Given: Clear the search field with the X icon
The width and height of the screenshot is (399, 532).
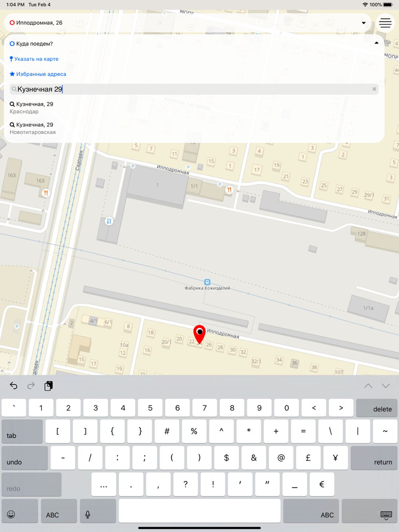Looking at the screenshot, I should click(x=374, y=89).
